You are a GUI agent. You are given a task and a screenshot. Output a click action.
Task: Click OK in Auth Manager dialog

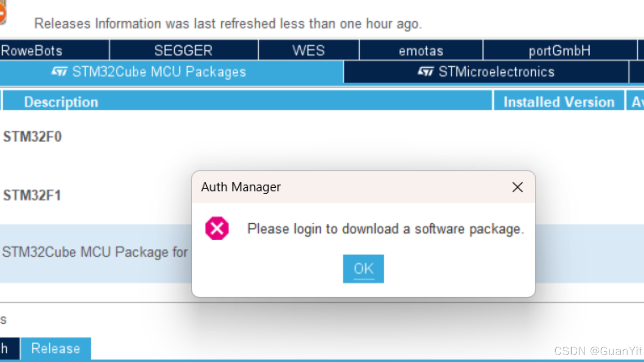point(363,269)
